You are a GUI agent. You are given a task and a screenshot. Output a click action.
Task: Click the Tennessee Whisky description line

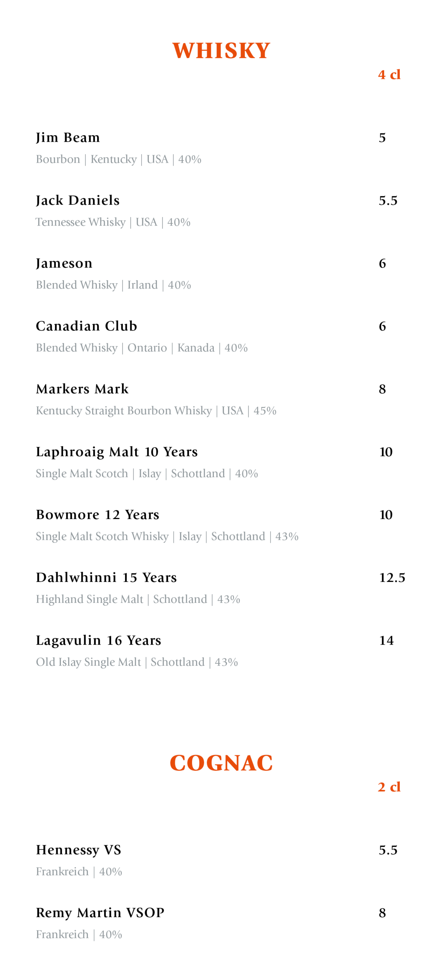pyautogui.click(x=81, y=222)
